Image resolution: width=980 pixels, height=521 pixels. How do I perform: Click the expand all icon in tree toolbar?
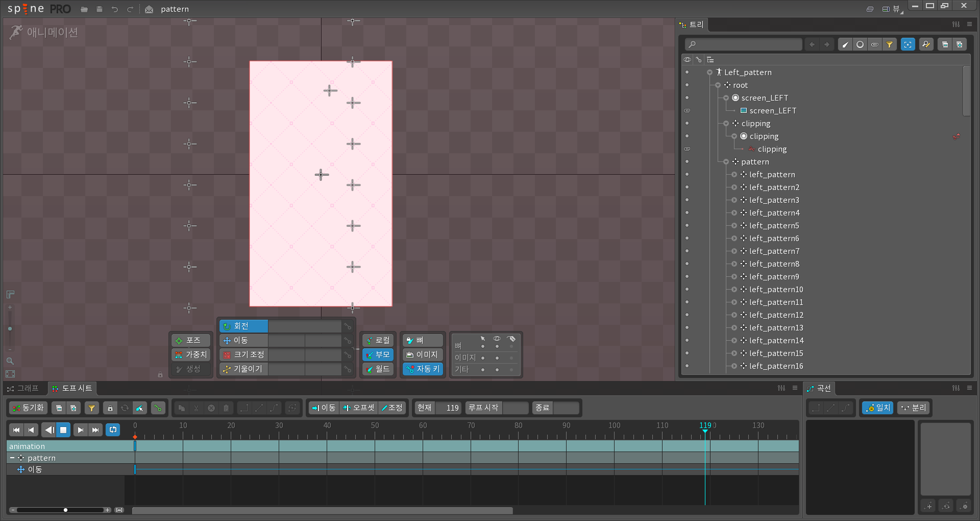[960, 45]
